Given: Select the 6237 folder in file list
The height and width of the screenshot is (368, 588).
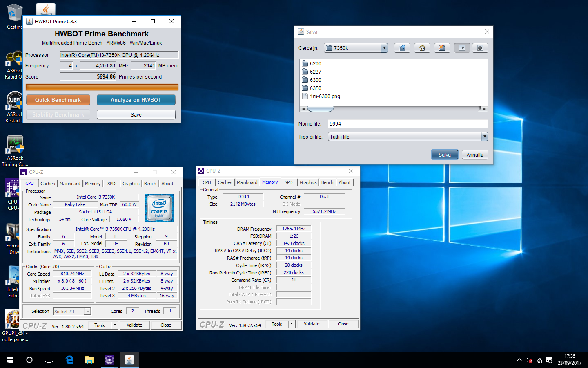Looking at the screenshot, I should (312, 72).
